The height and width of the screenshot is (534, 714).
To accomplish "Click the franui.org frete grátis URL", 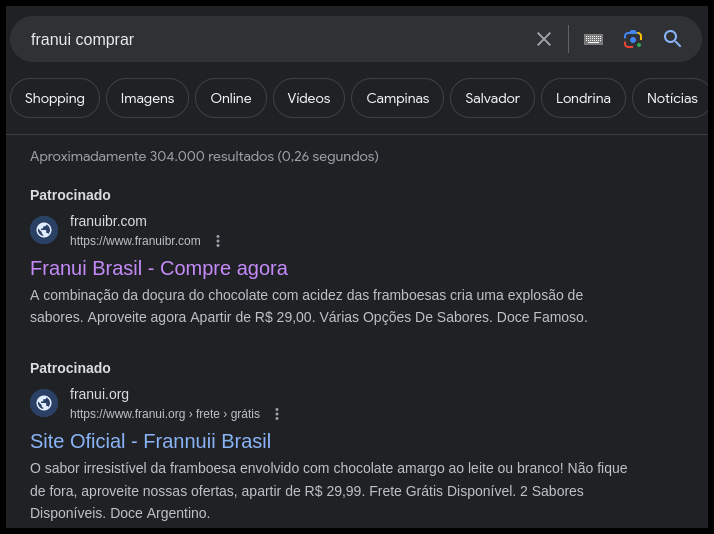I will coord(165,414).
